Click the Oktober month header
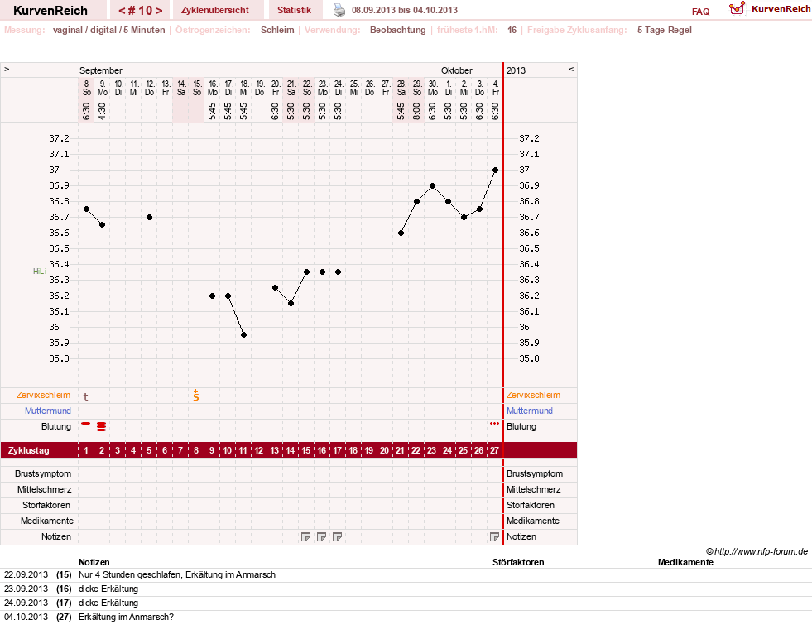The height and width of the screenshot is (644, 812). click(x=457, y=70)
